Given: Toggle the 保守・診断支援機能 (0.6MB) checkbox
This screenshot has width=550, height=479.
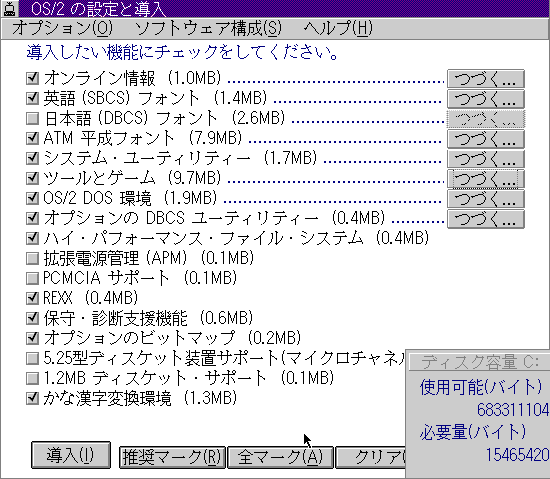Looking at the screenshot, I should point(32,318).
